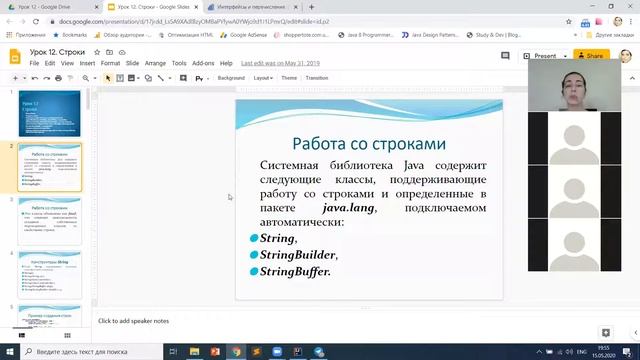Open the Windows Start menu

10,351
